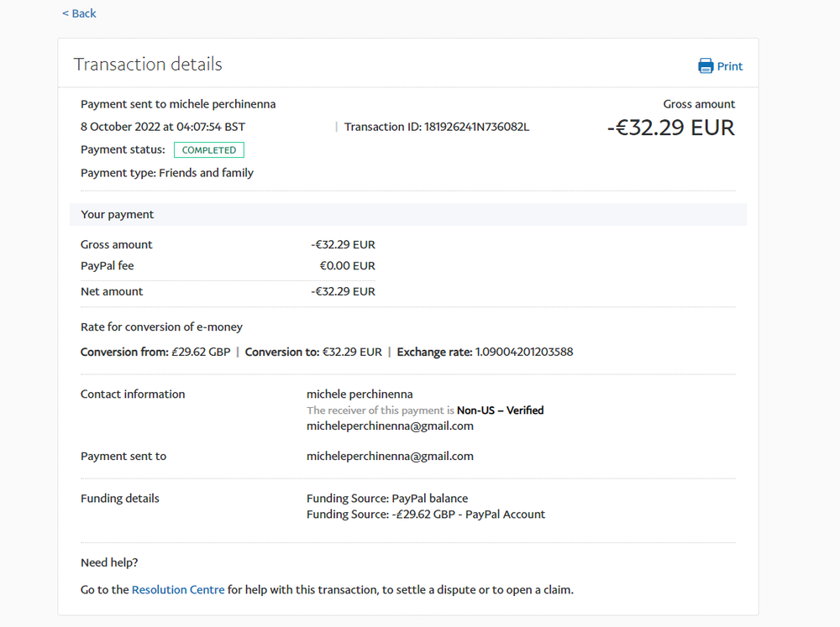Click the Transaction details heading
Image resolution: width=840 pixels, height=627 pixels.
click(148, 65)
